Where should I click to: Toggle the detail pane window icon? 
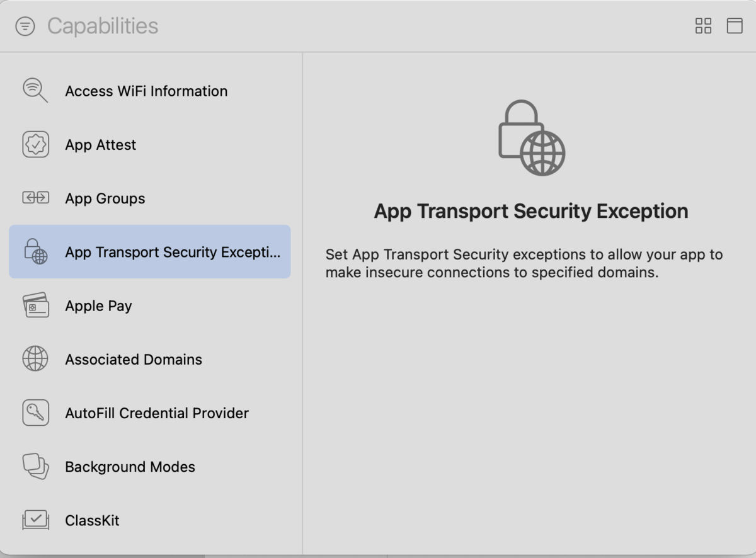coord(735,26)
